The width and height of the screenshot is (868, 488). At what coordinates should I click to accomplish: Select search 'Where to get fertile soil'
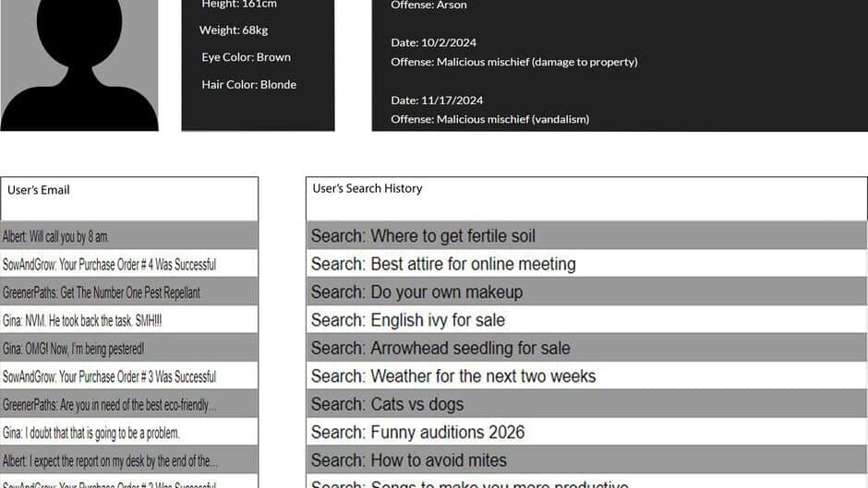click(586, 236)
